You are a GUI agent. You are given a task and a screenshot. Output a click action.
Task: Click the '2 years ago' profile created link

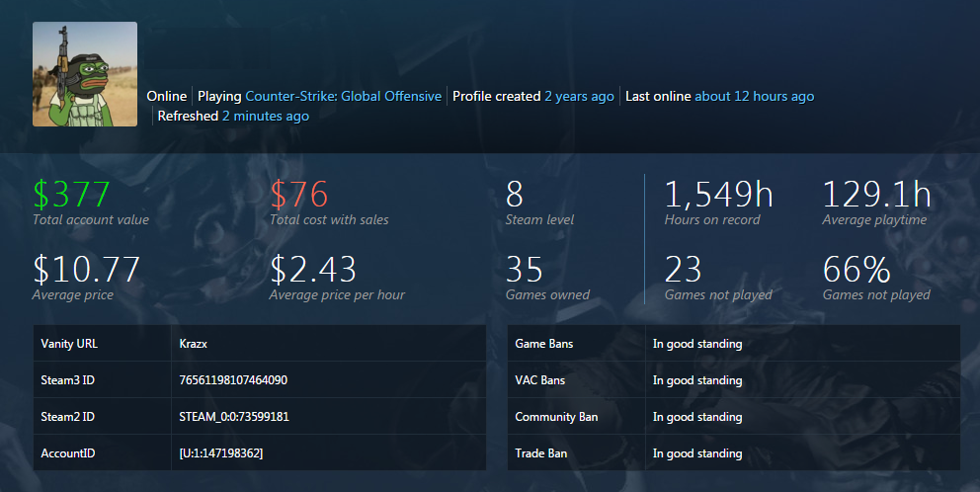coord(579,96)
